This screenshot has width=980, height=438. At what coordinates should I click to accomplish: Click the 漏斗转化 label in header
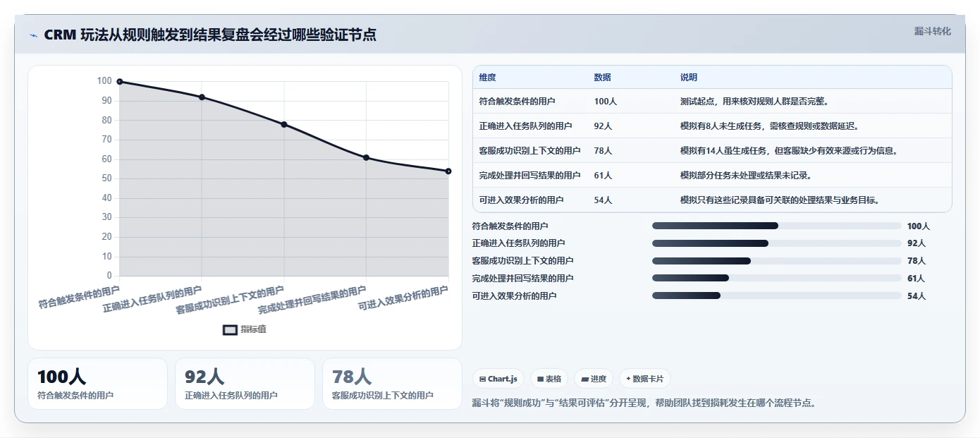tap(932, 31)
